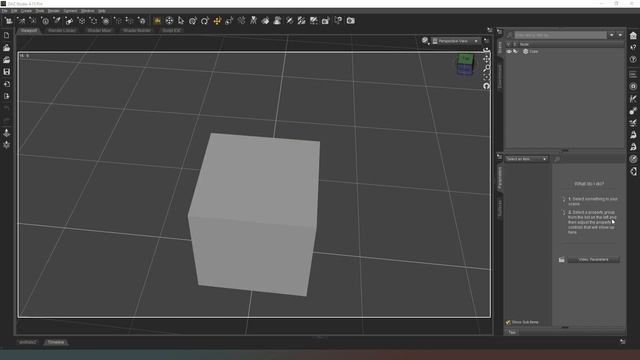Screen dimensions: 640x360
Task: Click the Redo arrow in left toolbar
Action: 7,120
